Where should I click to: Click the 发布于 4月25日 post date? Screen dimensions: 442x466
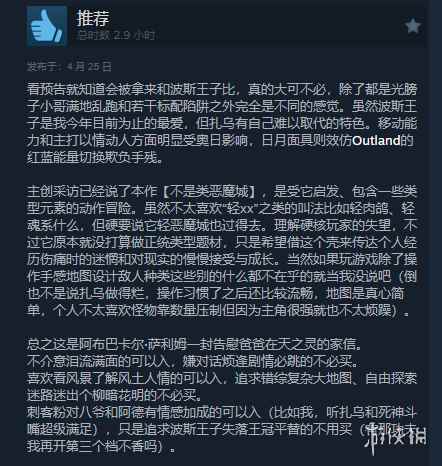[x=69, y=66]
